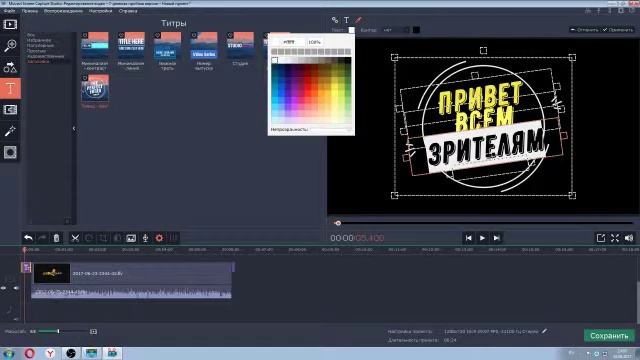
Task: Adjust the timeline zoom scale slider
Action: [x=58, y=331]
